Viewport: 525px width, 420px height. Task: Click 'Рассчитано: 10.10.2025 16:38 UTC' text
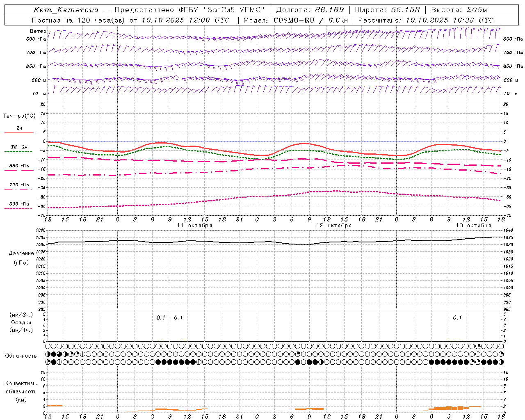pos(426,20)
